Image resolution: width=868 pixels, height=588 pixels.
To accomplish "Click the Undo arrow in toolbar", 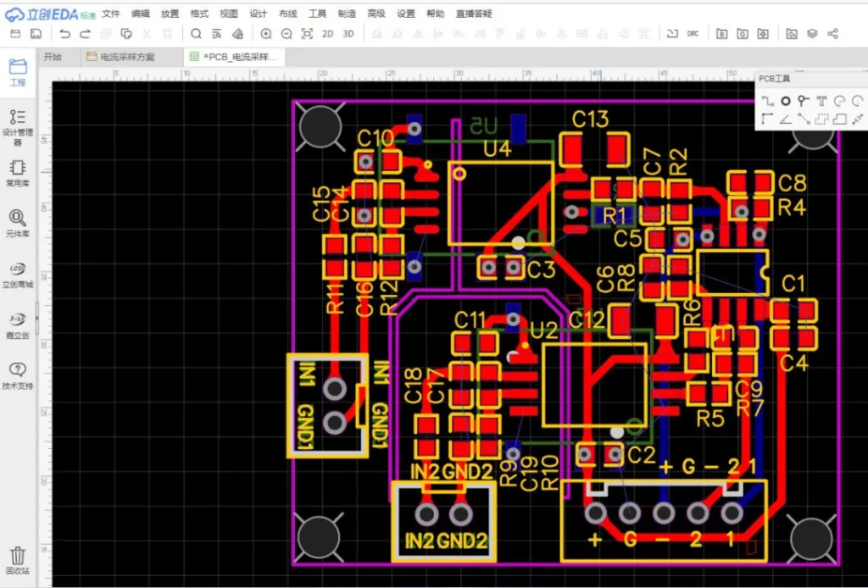I will coord(65,34).
